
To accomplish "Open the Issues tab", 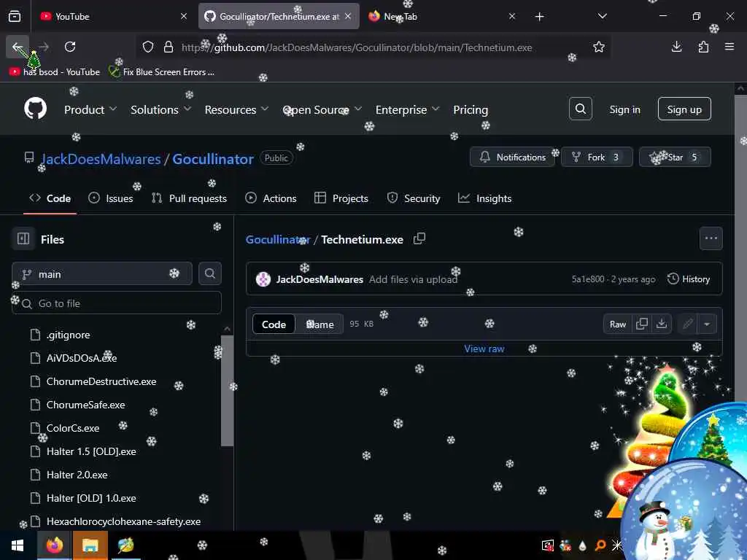I will tap(111, 198).
